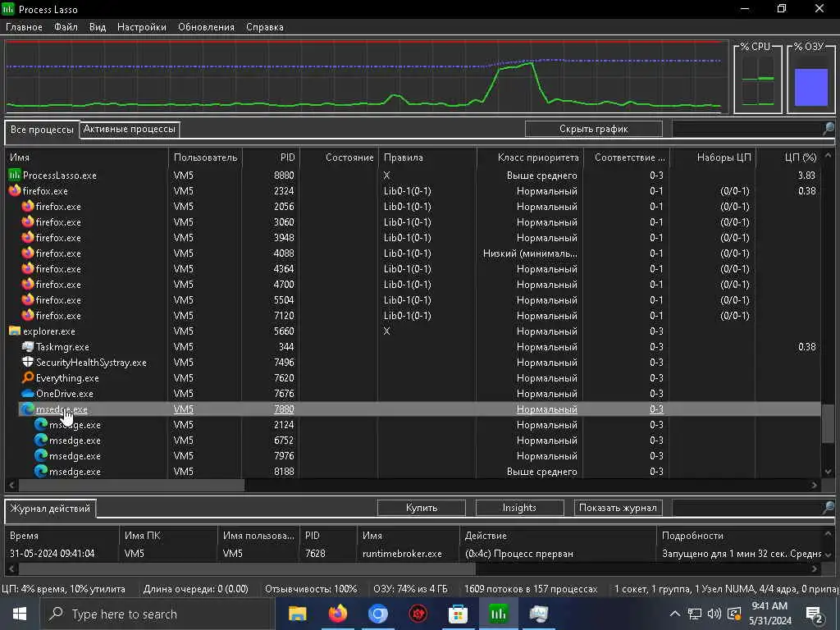Click the Edge icon of PID 8188 row
Screen dimensions: 840x630
tap(41, 472)
